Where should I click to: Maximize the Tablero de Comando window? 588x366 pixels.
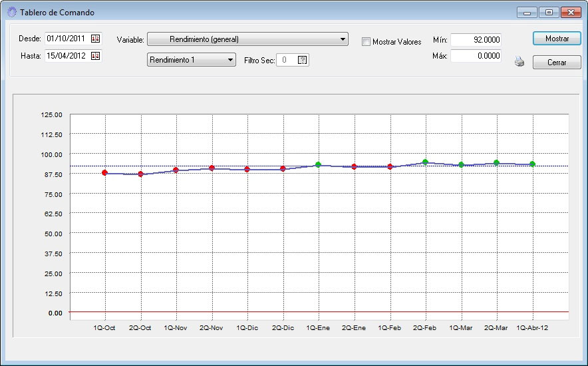(549, 12)
